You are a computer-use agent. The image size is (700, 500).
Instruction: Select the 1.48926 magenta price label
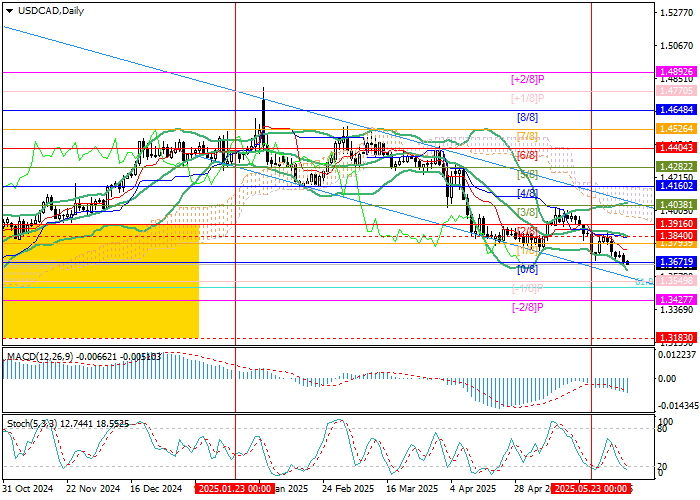pos(677,72)
